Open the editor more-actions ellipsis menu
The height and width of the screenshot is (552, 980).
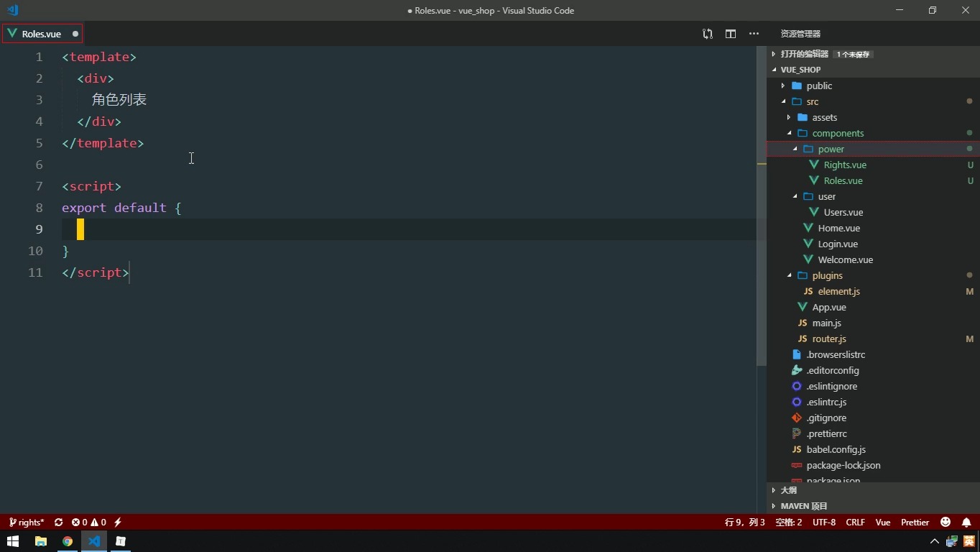point(754,34)
